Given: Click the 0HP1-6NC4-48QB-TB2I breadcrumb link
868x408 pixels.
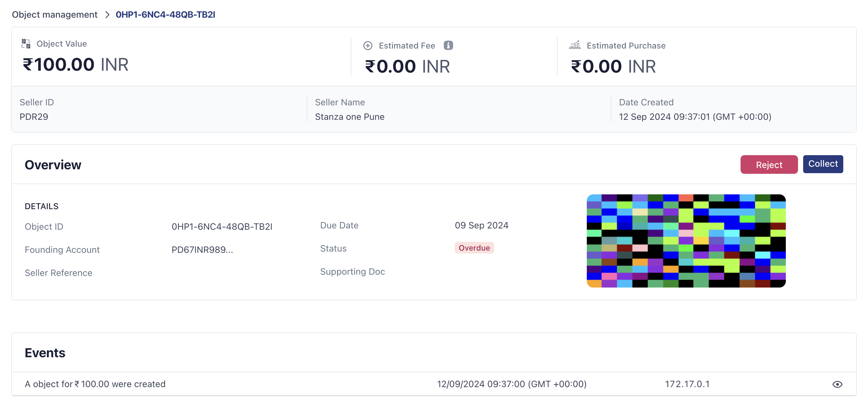Looking at the screenshot, I should click(x=165, y=15).
